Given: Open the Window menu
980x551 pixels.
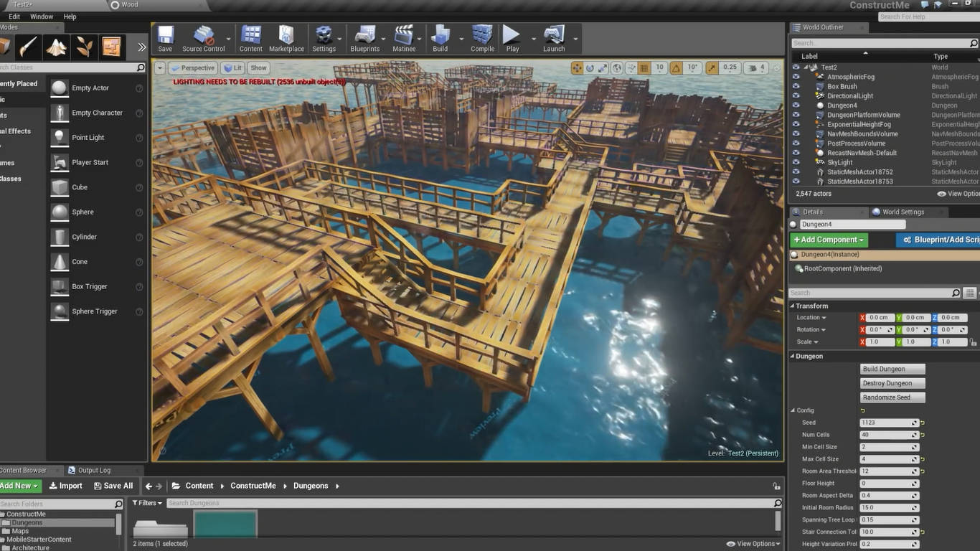Looking at the screenshot, I should (x=42, y=17).
